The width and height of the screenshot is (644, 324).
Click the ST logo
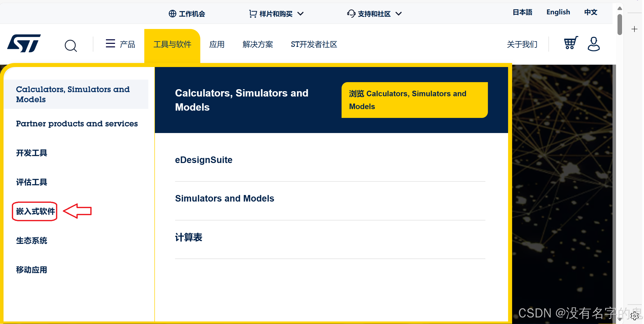(x=24, y=43)
